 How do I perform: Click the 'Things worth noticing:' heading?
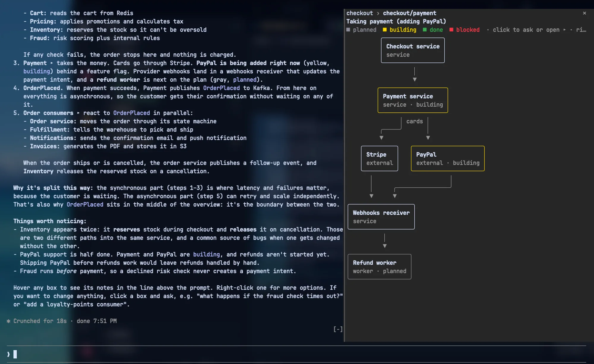[50, 221]
